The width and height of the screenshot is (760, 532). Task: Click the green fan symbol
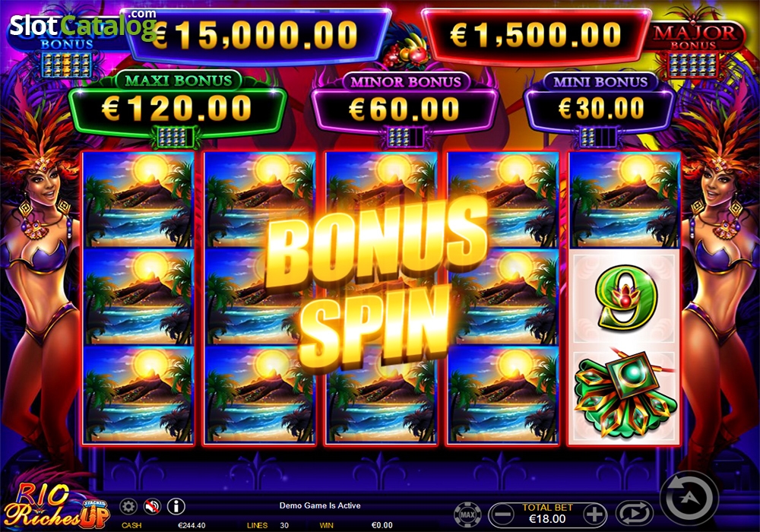point(623,394)
